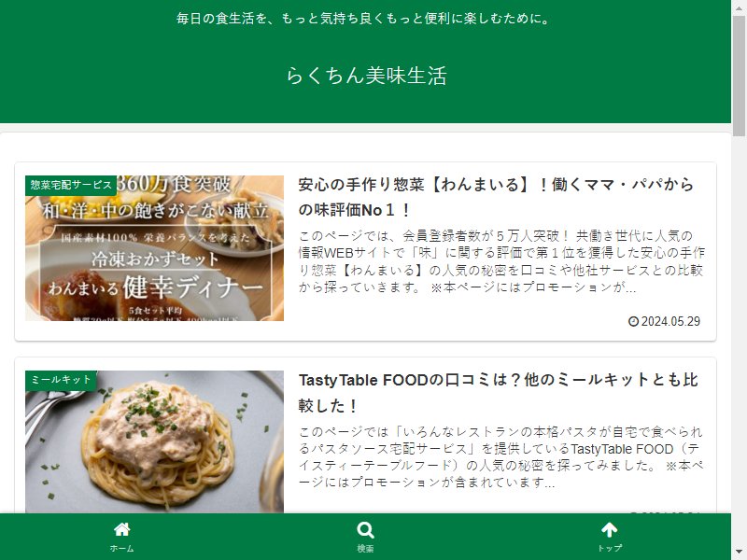Click the TastyTable FOOD excerpt paragraph
Screen dimensions: 747x560
[x=500, y=457]
